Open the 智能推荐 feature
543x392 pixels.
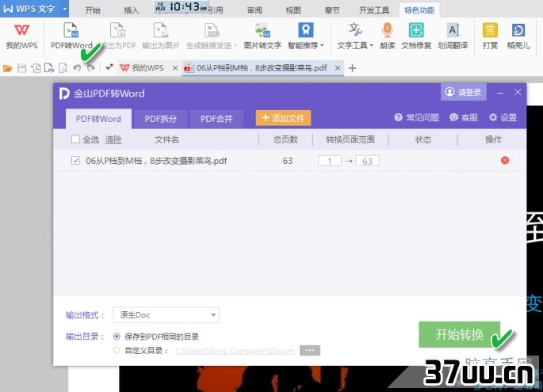305,36
